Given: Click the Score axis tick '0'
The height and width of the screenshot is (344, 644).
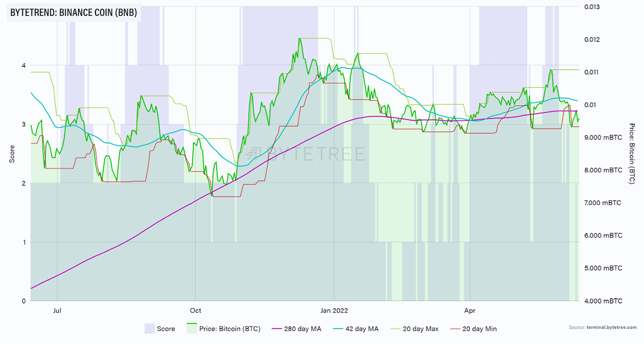Looking at the screenshot, I should (24, 301).
